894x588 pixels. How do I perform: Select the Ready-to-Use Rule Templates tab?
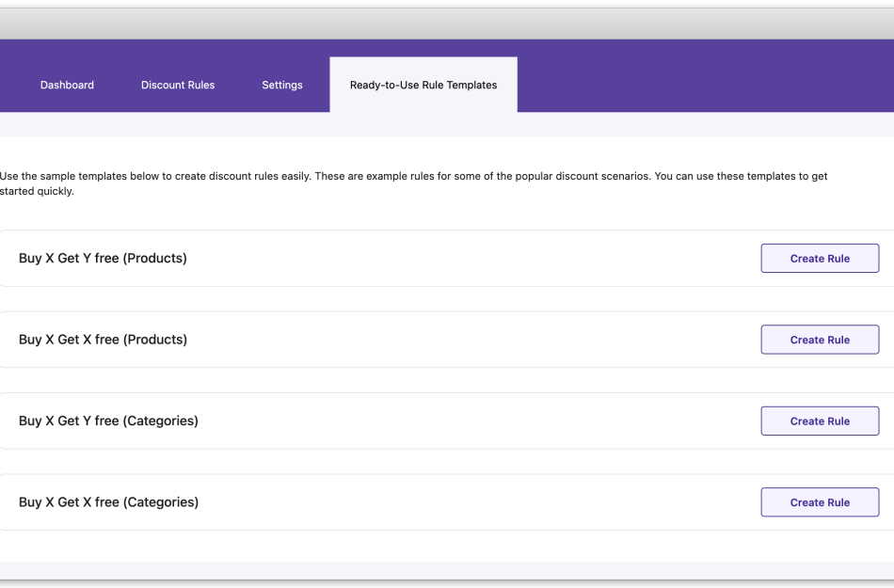[x=423, y=85]
